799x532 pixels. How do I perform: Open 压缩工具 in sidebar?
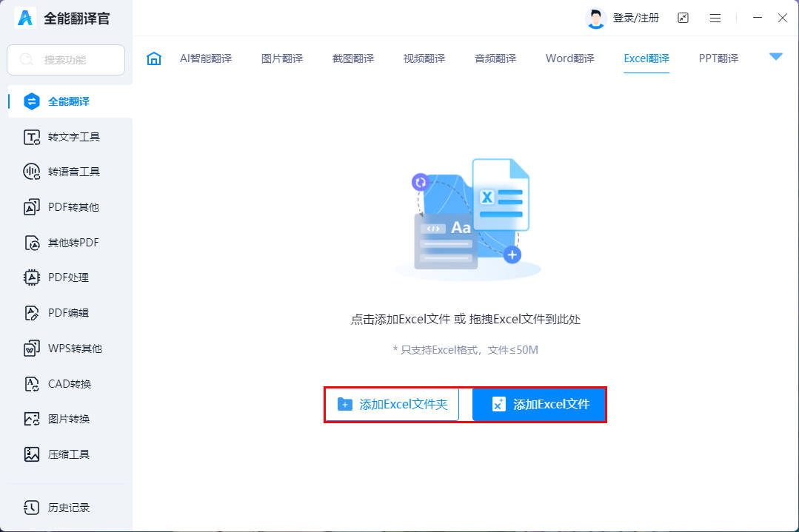70,454
